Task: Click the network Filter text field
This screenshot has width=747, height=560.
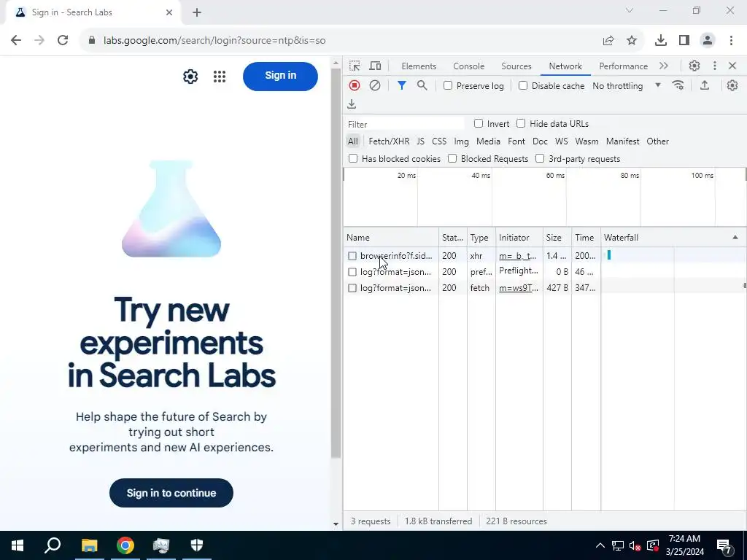Action: click(x=405, y=124)
